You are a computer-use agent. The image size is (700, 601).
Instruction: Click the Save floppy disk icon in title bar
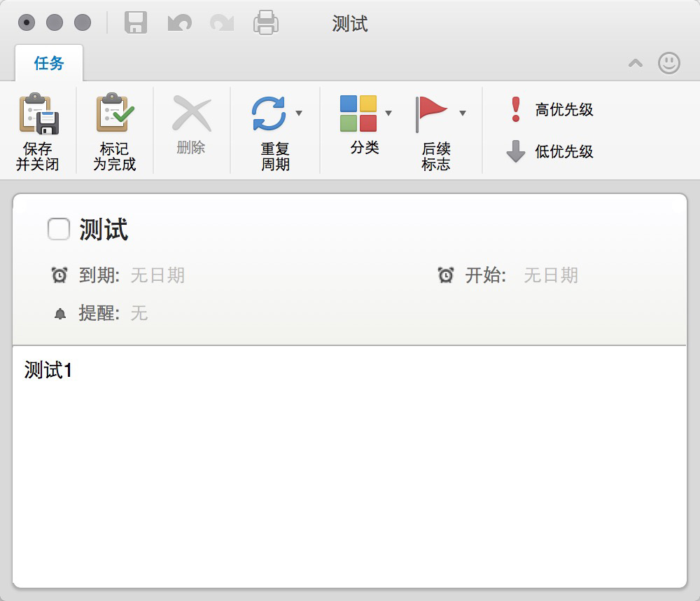[x=136, y=22]
